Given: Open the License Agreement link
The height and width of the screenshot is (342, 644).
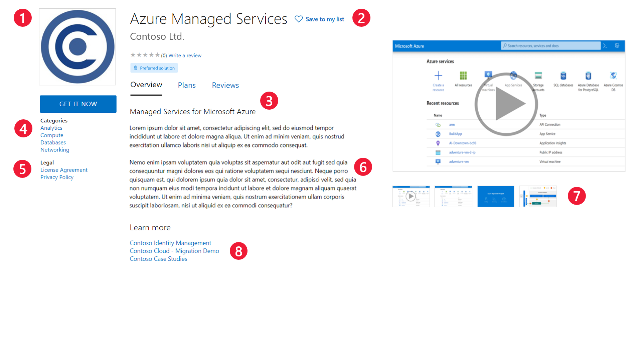Looking at the screenshot, I should (64, 170).
